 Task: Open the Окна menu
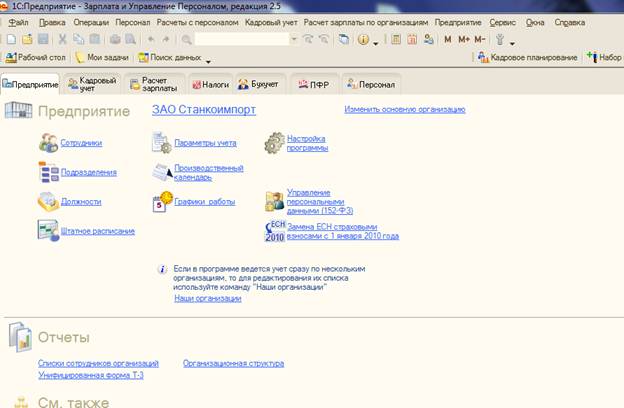pos(535,22)
